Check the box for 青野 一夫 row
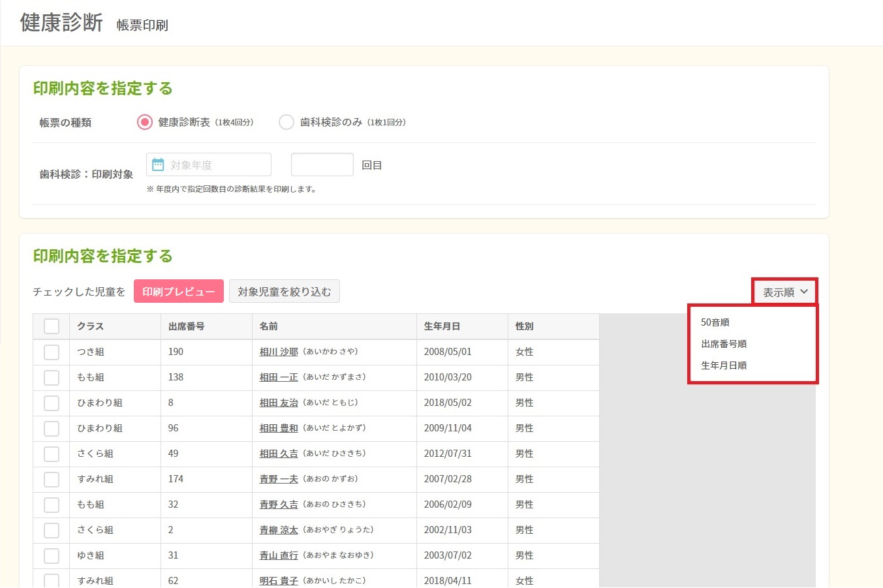Screen dimensions: 883x588 click(x=52, y=480)
